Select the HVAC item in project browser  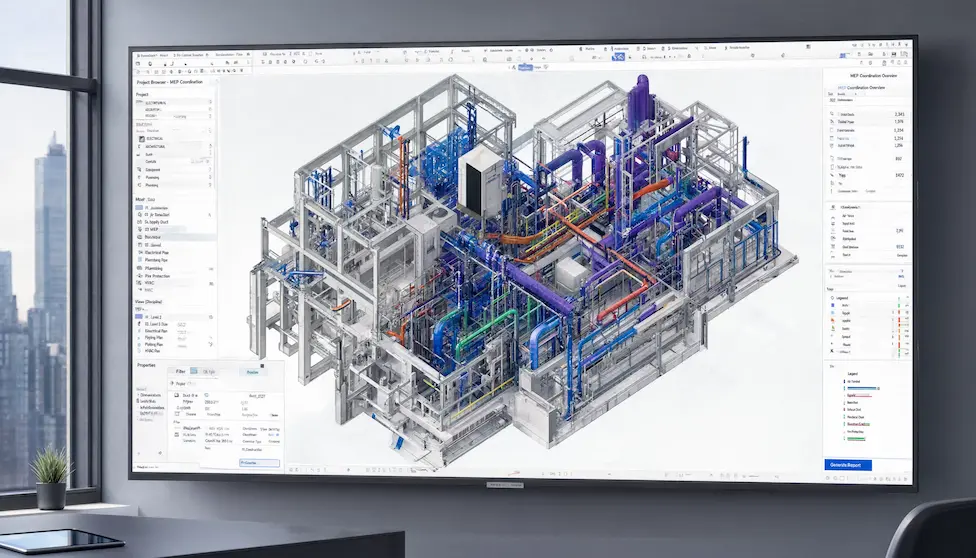(149, 283)
